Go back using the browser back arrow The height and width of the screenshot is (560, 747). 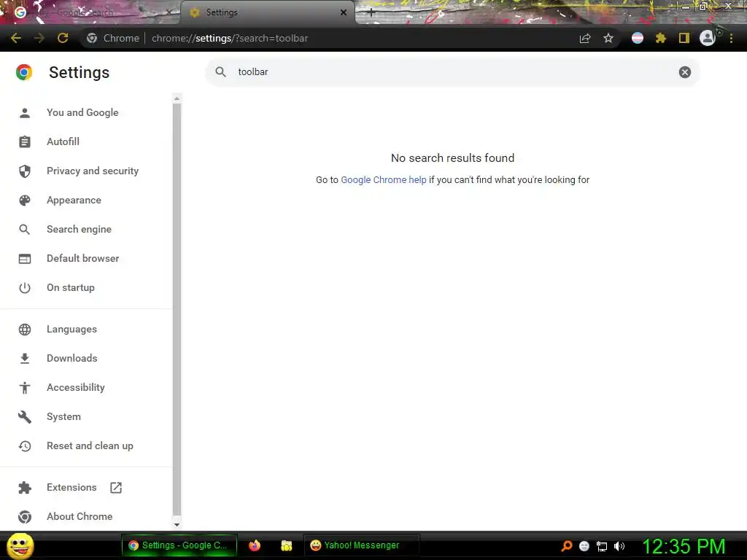(16, 38)
